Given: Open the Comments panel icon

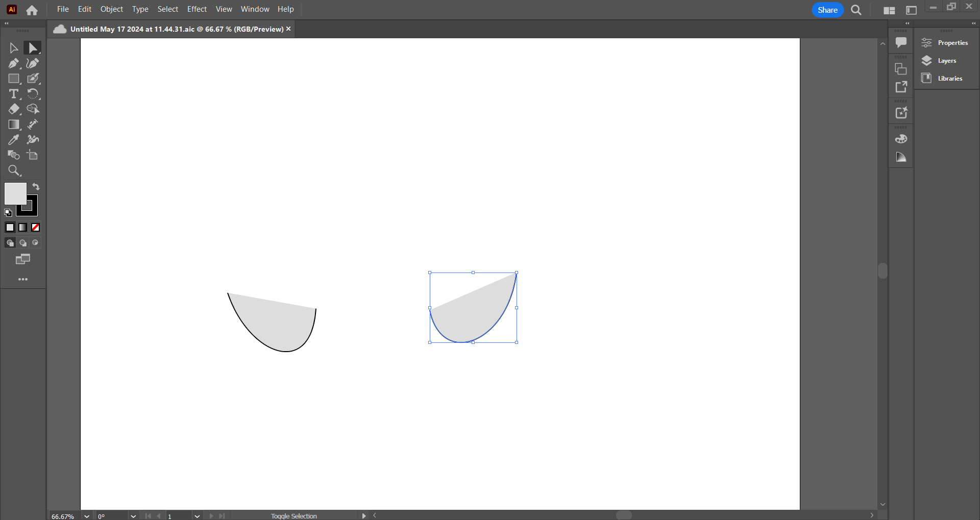Looking at the screenshot, I should pyautogui.click(x=901, y=43).
